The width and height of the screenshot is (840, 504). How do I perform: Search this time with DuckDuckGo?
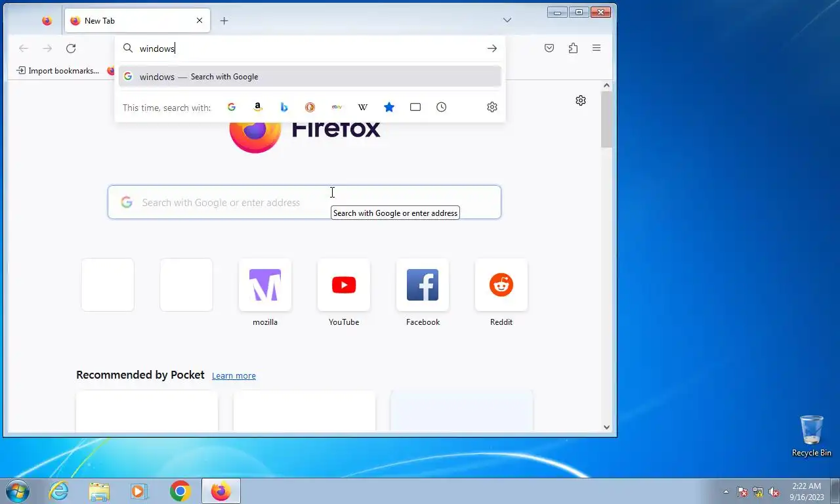pyautogui.click(x=310, y=107)
